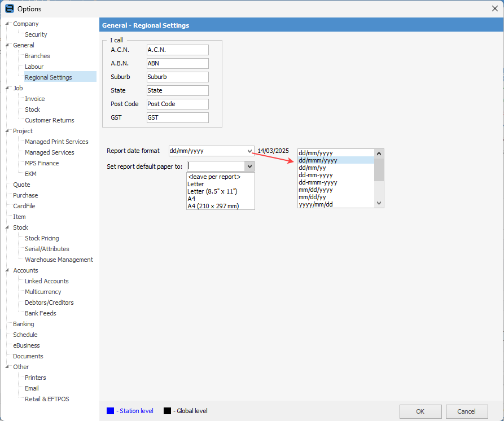Click in the A.C.N. text field
Image resolution: width=504 pixels, height=421 pixels.
177,50
